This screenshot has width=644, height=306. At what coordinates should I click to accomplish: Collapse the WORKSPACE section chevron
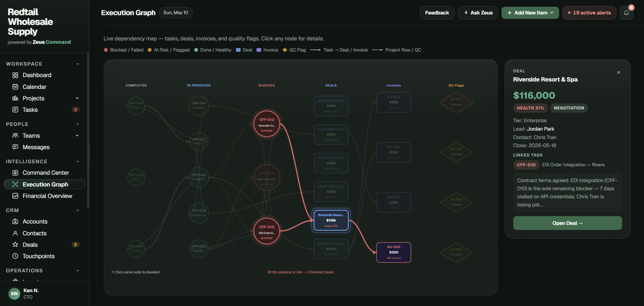click(78, 64)
